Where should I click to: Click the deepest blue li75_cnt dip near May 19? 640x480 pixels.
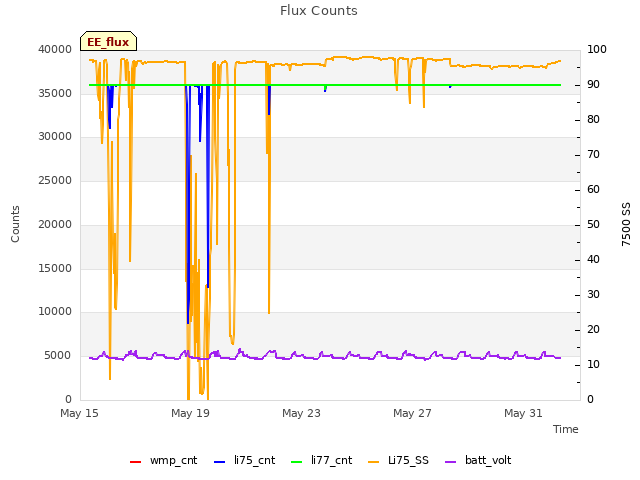[188, 322]
